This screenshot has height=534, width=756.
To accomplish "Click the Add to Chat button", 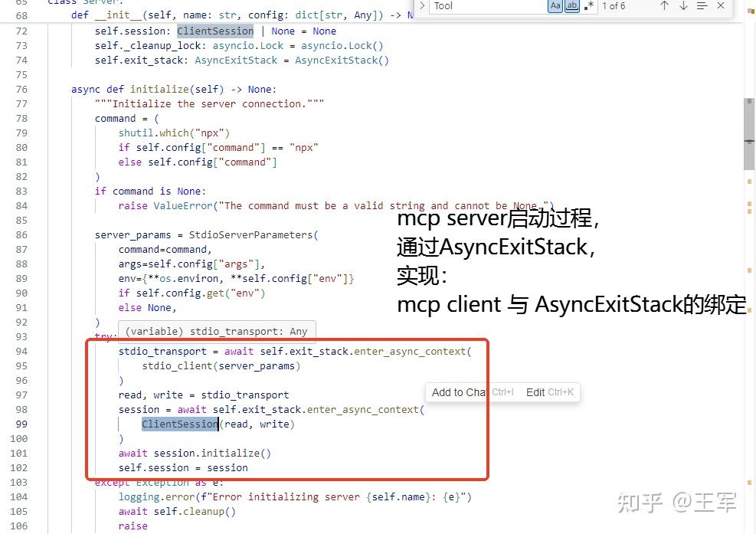I will (458, 391).
